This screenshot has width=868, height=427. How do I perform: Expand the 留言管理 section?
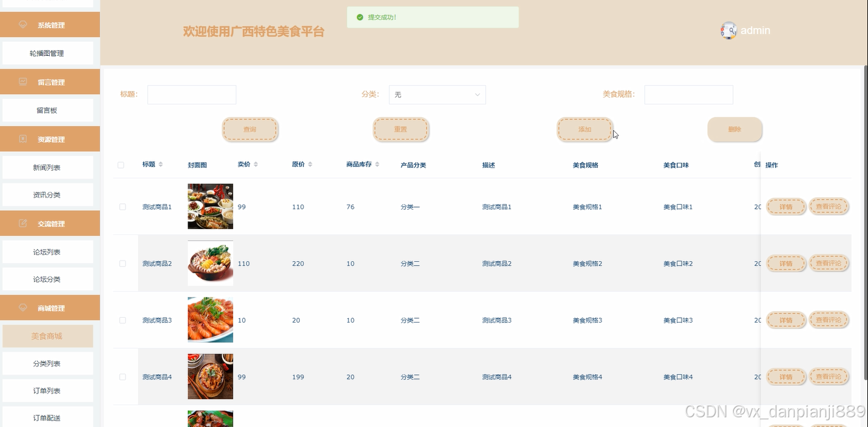click(x=50, y=82)
